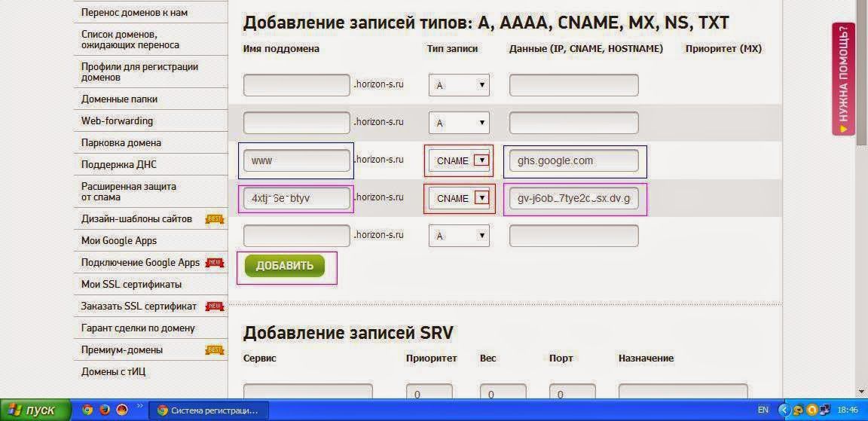868x421 pixels.
Task: Expand quick launch overflow chevron
Action: coord(139,407)
